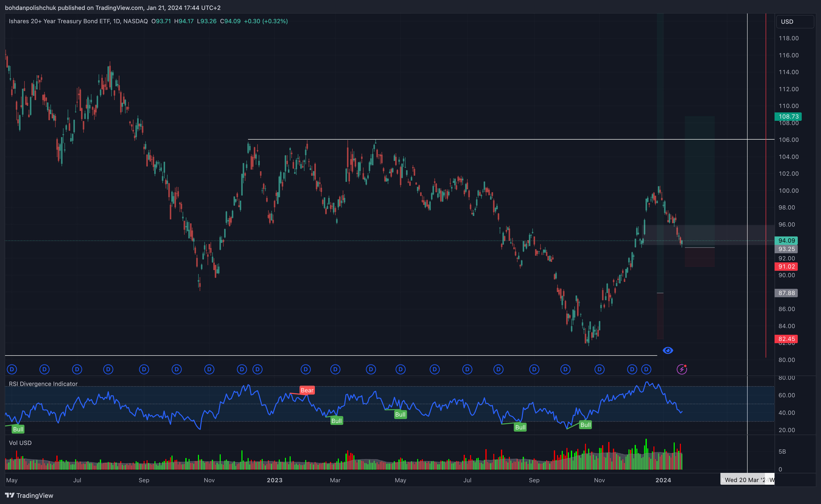The image size is (821, 504).
Task: Click the gray 93.25 price label
Action: pyautogui.click(x=786, y=249)
